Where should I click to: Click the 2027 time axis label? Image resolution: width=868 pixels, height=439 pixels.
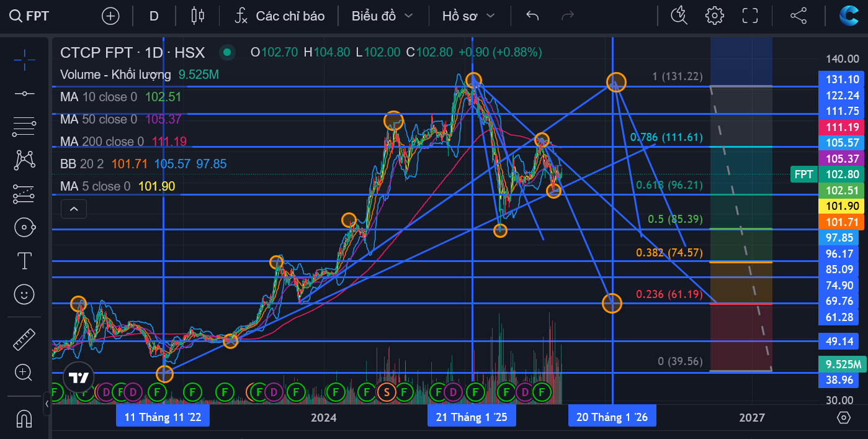(x=752, y=417)
